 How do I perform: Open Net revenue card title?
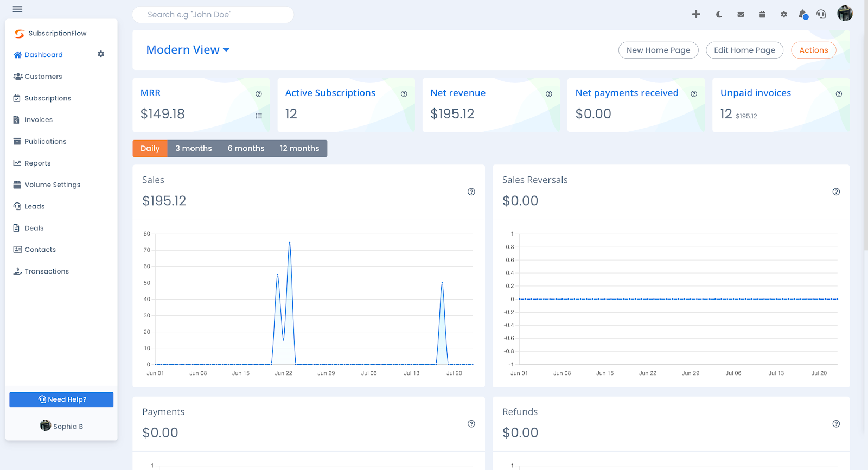[458, 93]
